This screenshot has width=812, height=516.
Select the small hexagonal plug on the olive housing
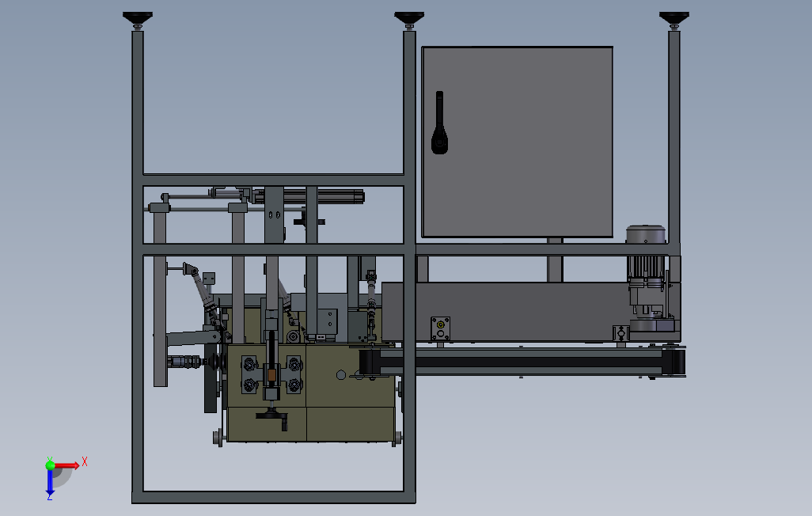(x=341, y=374)
